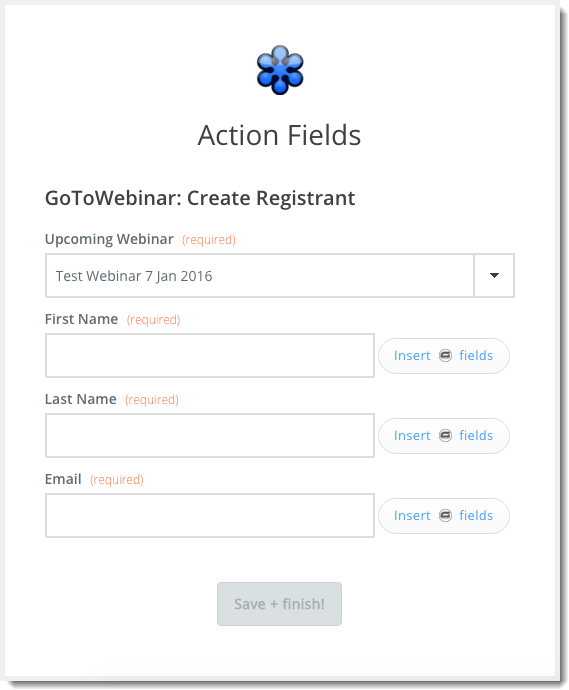This screenshot has height=690, width=569.
Task: Click the Last Name field label
Action: (x=81, y=399)
